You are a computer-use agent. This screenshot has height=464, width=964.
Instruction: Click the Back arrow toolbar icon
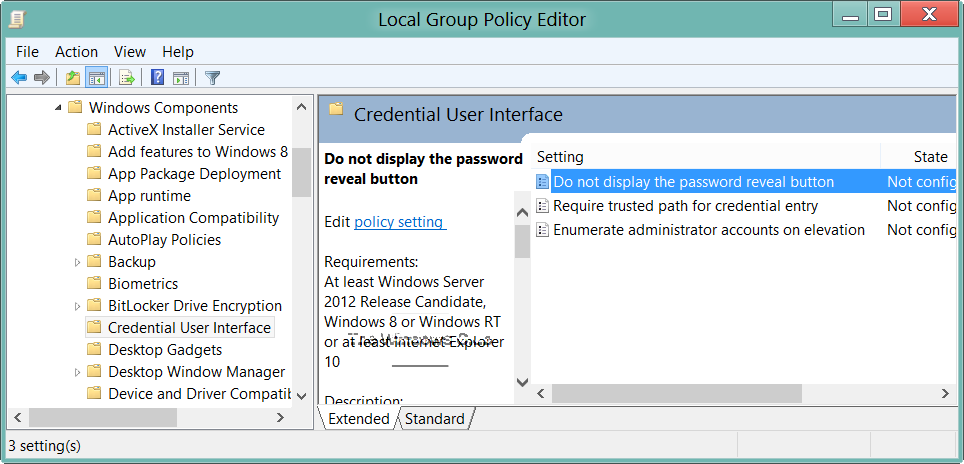pyautogui.click(x=19, y=77)
